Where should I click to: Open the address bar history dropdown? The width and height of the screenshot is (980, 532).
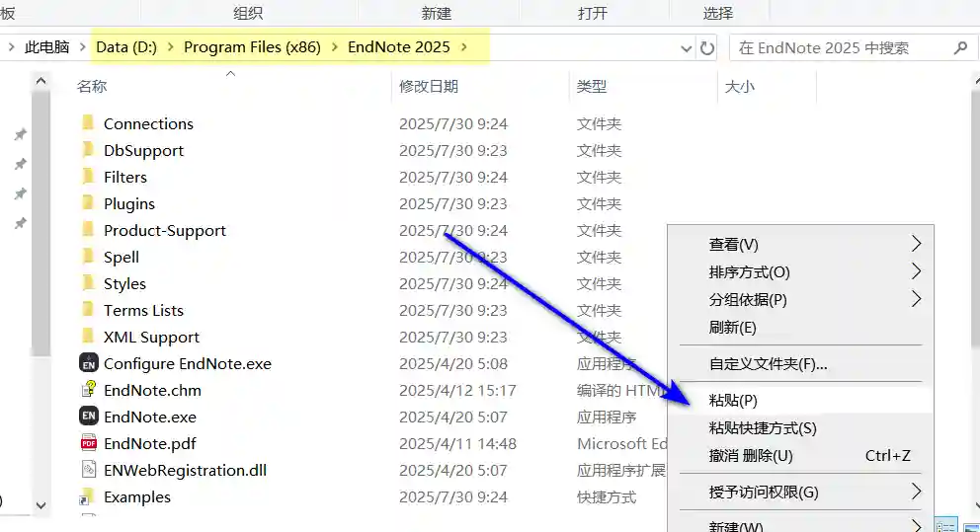(x=687, y=47)
